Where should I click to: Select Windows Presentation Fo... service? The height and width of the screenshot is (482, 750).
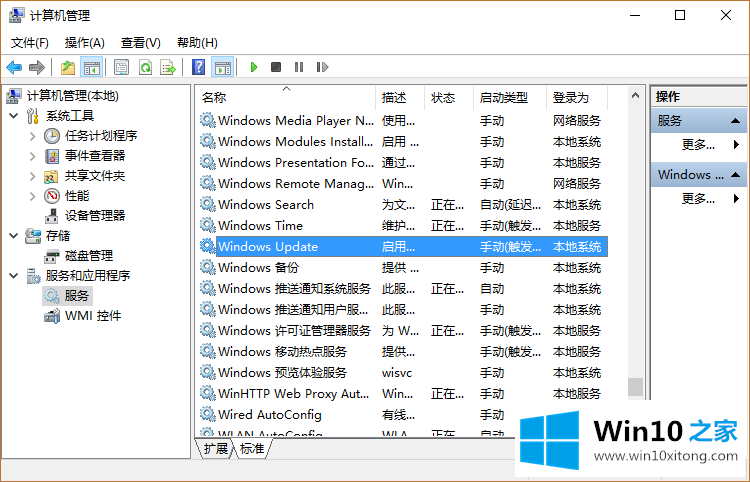403,163
